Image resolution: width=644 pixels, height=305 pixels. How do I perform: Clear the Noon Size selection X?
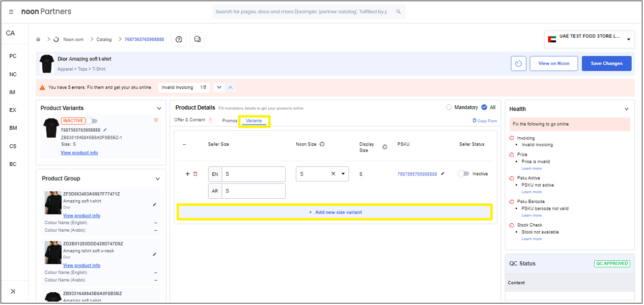333,174
